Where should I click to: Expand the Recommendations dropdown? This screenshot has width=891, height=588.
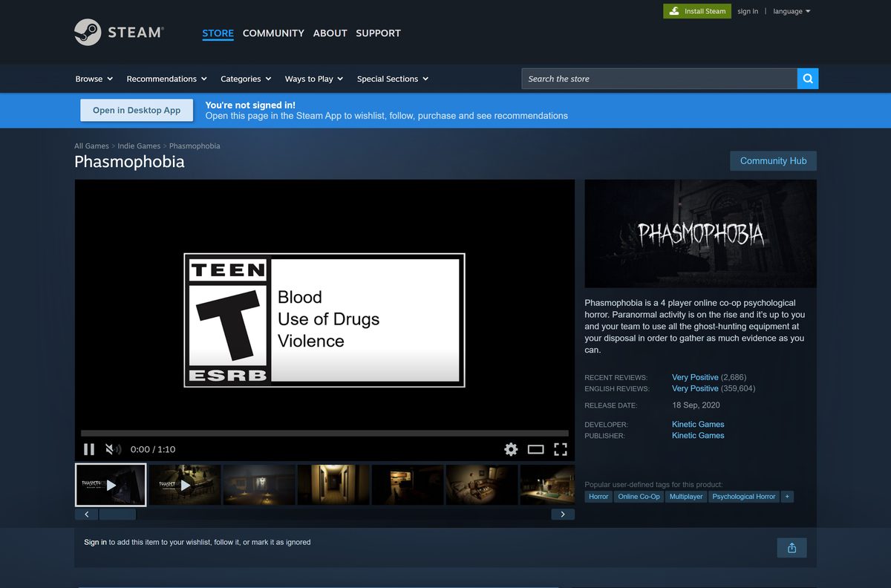(x=166, y=79)
